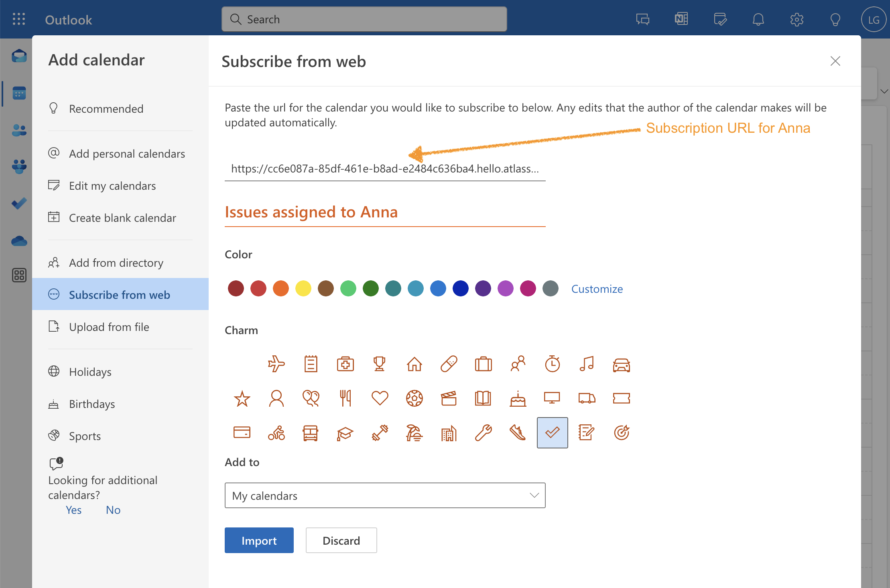Open Upload from file
Image resolution: width=890 pixels, height=588 pixels.
(x=120, y=327)
